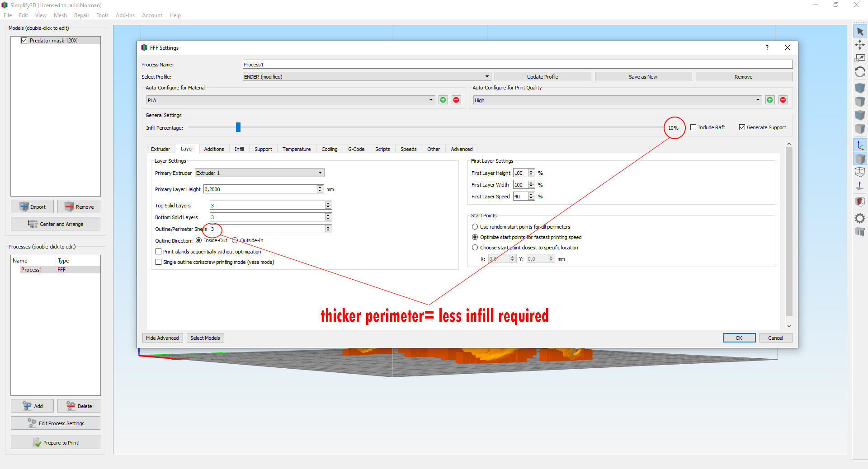This screenshot has height=469, width=868.
Task: Remove the PLA material with red minus
Action: 456,100
